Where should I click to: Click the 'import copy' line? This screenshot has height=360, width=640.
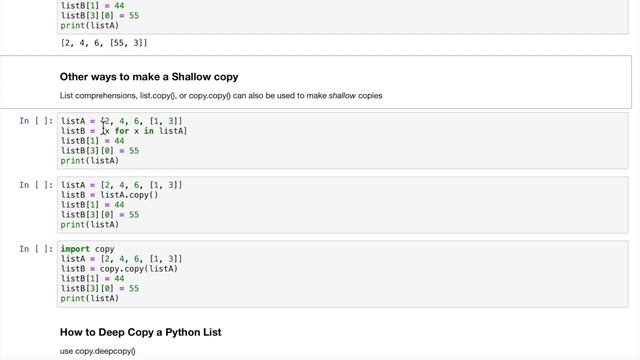(87, 249)
